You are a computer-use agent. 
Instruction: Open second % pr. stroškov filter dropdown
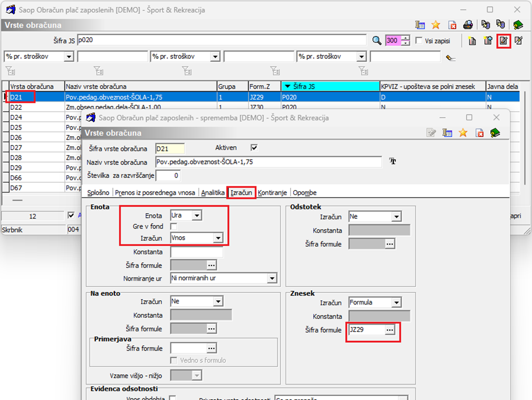pos(215,56)
